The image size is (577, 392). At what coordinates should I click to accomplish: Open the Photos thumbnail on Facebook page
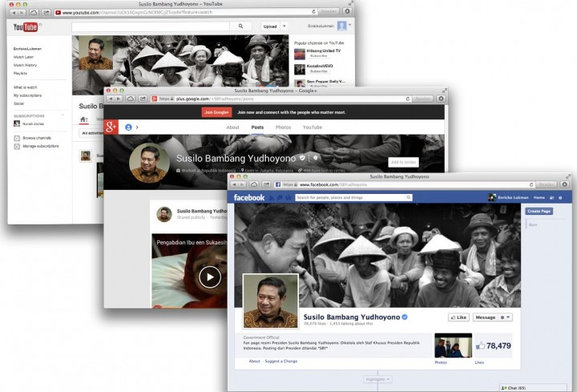coord(453,346)
